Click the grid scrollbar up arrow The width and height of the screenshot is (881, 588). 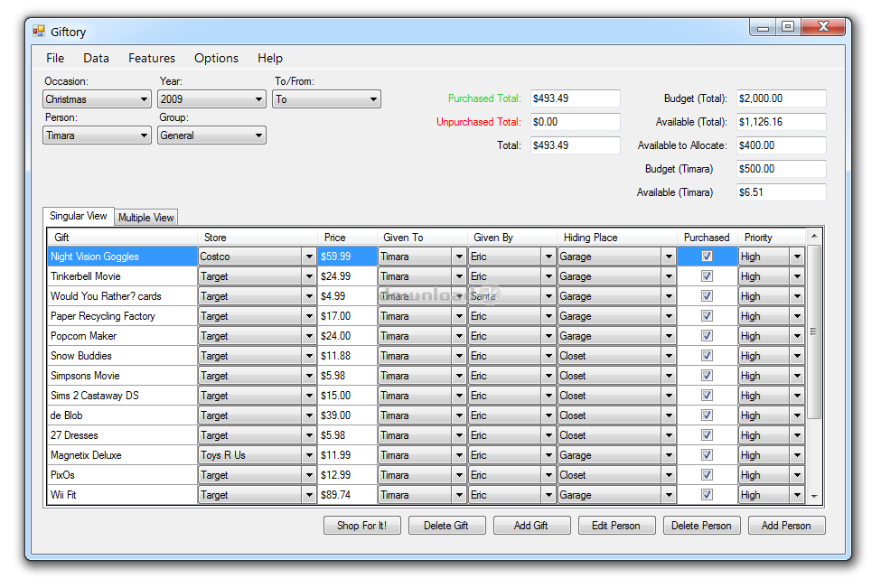pyautogui.click(x=814, y=237)
